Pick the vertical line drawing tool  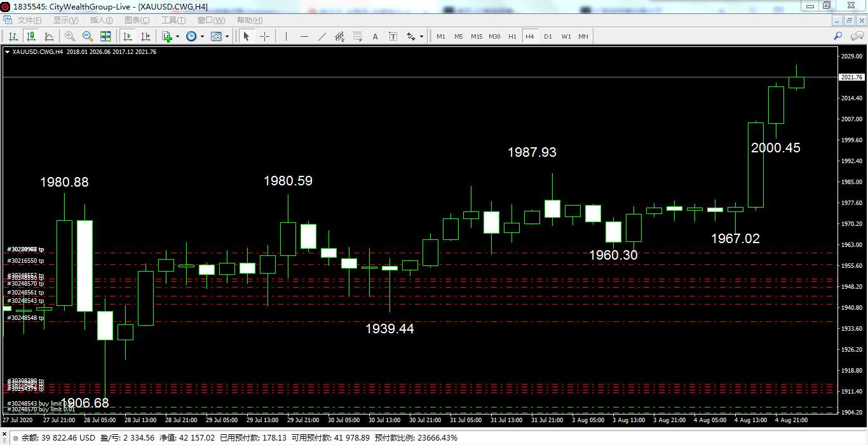(286, 36)
